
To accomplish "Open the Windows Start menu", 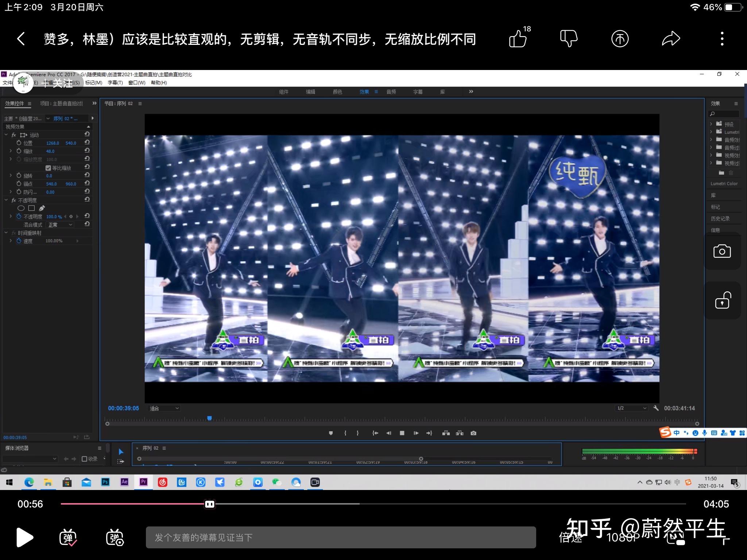I will [x=9, y=482].
